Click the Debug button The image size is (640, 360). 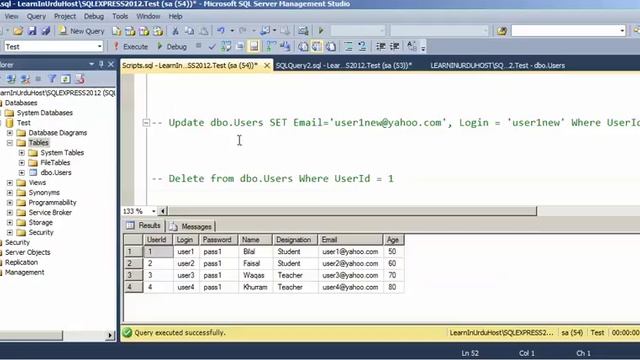172,47
